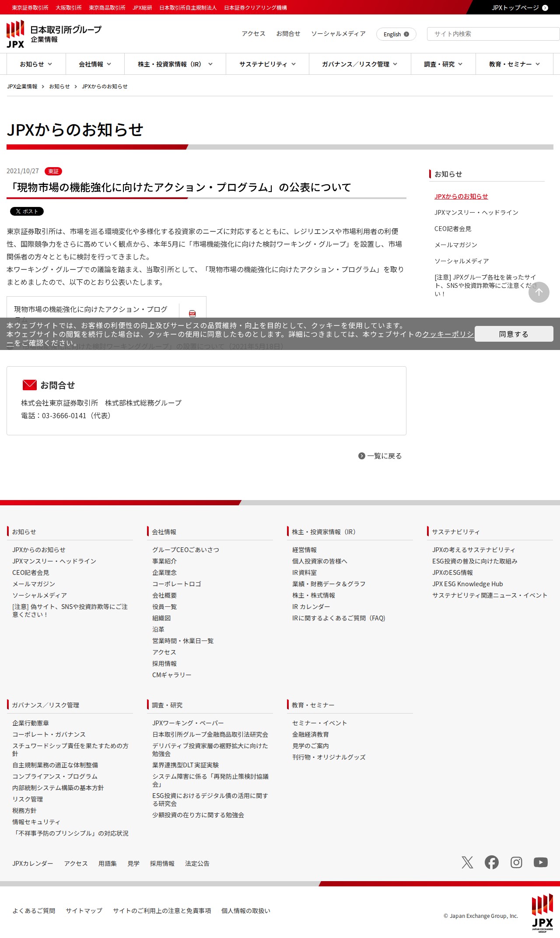Viewport: 560px width, 938px height.
Task: Open footer link 法定公告
Action: 197,864
